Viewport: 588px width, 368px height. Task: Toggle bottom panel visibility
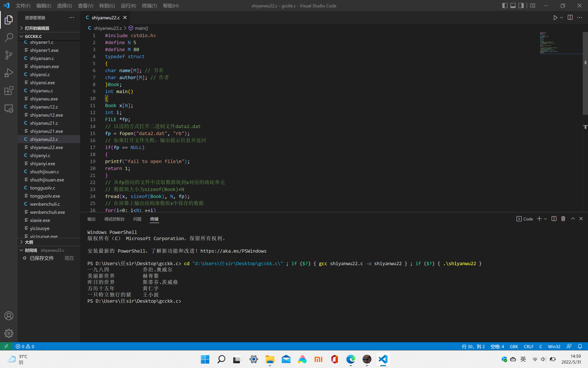pyautogui.click(x=513, y=6)
